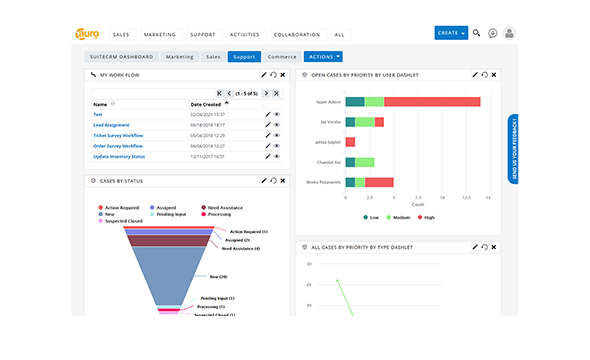The height and width of the screenshot is (360, 590).
Task: Open the user profile avatar
Action: click(x=509, y=33)
